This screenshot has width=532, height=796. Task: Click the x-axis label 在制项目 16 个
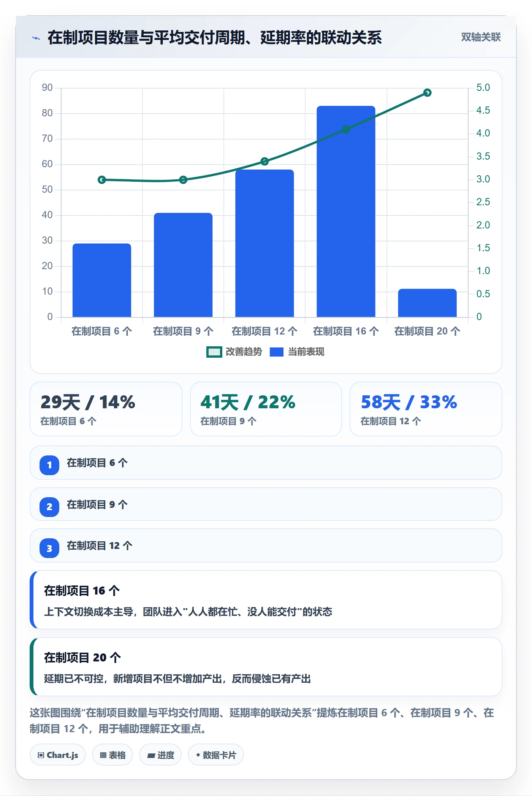coord(346,331)
